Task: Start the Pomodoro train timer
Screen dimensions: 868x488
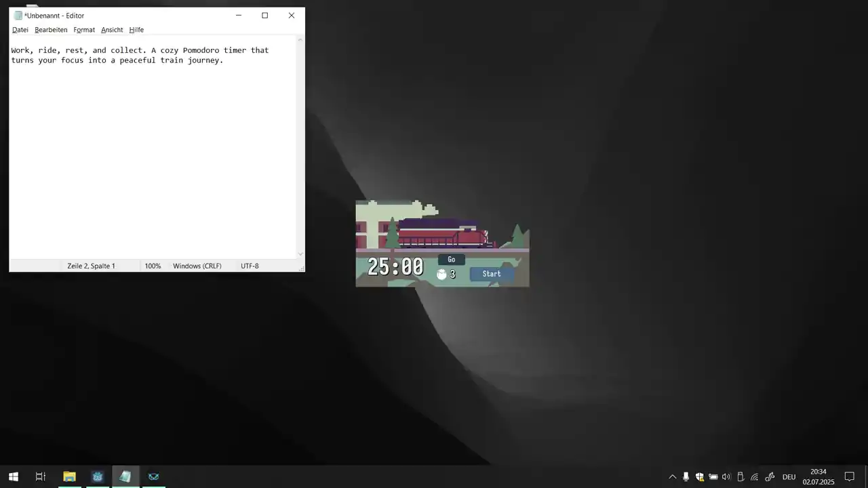Action: (492, 274)
